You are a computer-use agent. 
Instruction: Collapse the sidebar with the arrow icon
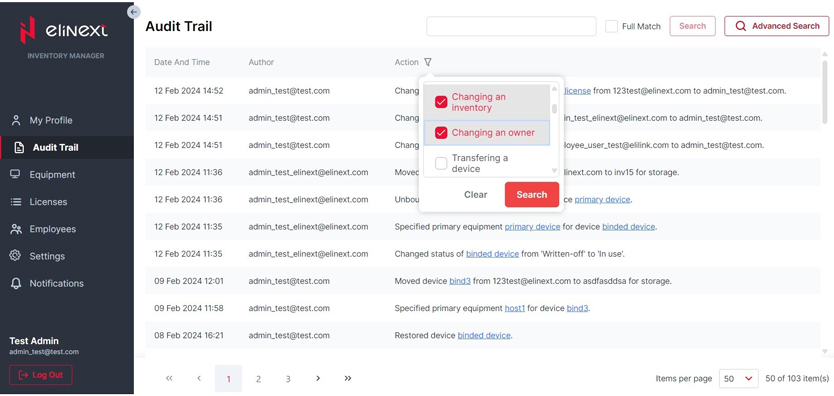(x=134, y=12)
